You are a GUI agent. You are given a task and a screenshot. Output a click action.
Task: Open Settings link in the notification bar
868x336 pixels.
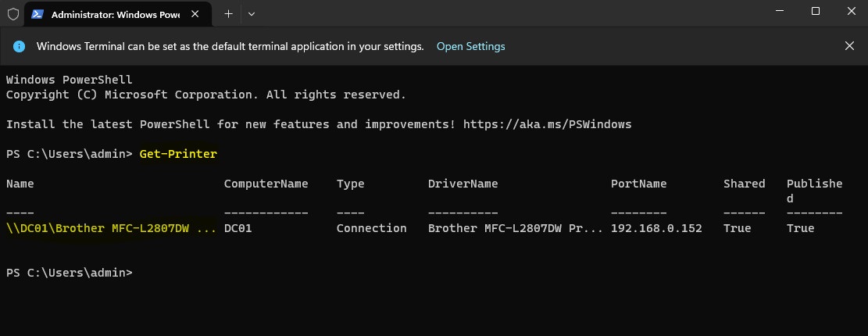click(470, 47)
